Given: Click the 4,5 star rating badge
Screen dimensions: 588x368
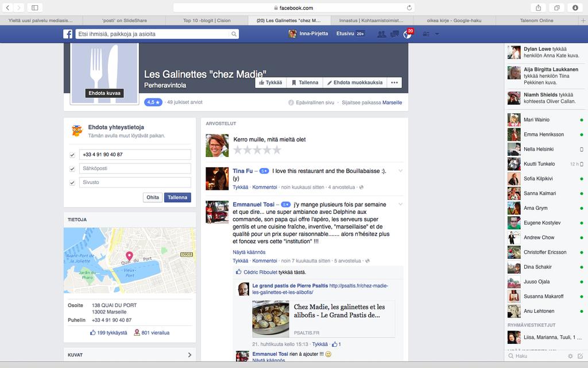Looking at the screenshot, I should (153, 102).
